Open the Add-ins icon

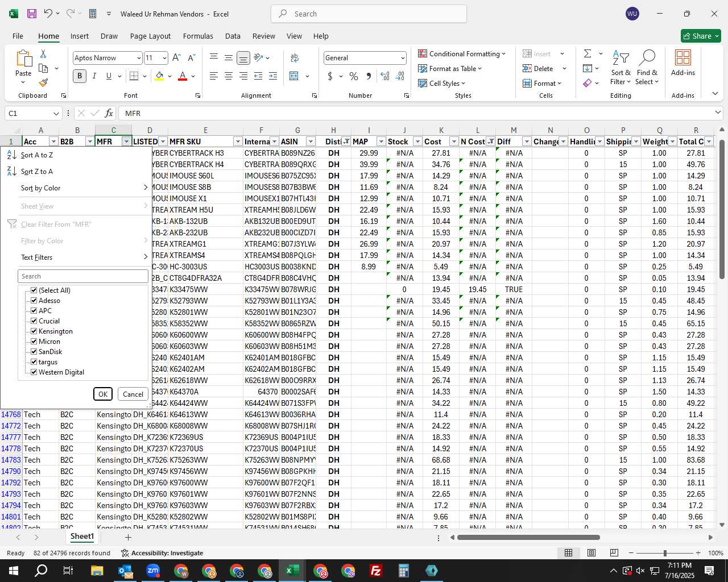pos(682,63)
